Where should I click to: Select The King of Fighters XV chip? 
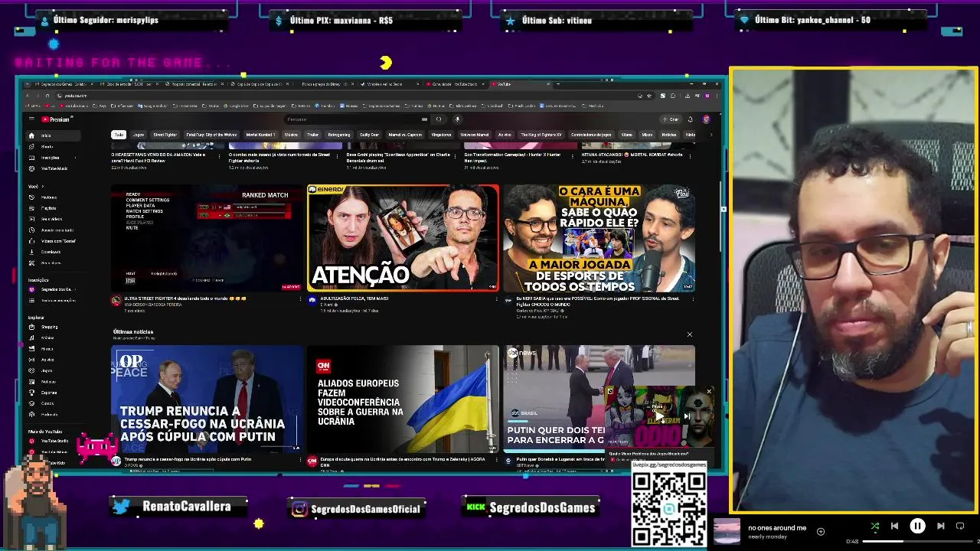541,135
